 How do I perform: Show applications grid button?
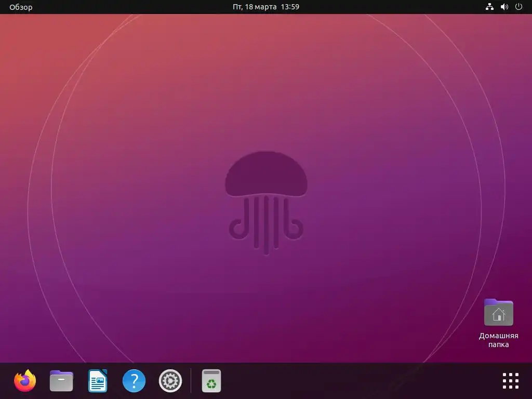[x=511, y=381]
